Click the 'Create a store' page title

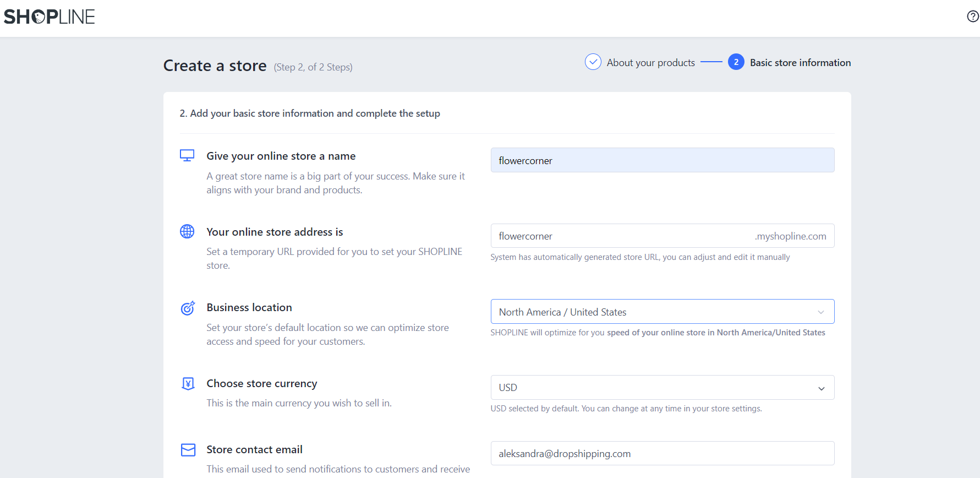(215, 66)
